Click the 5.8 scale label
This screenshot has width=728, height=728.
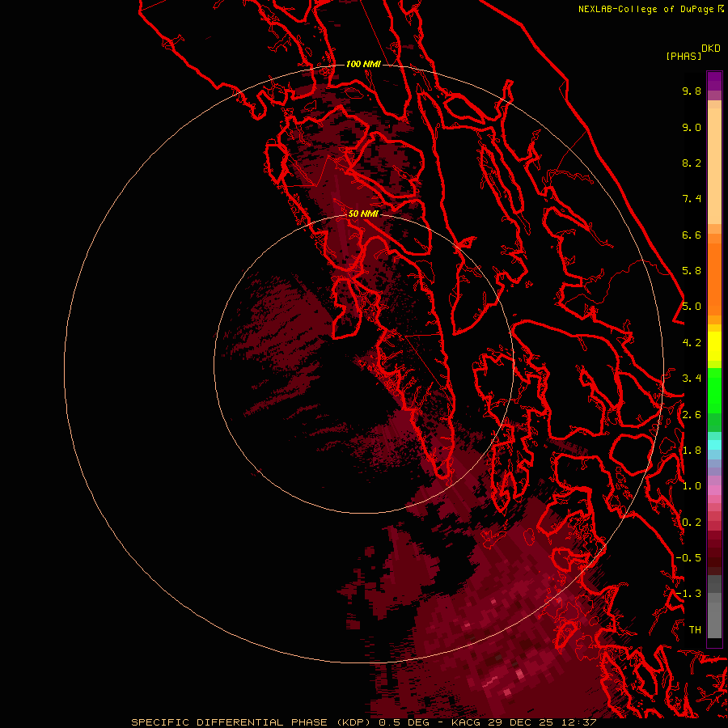coord(692,271)
